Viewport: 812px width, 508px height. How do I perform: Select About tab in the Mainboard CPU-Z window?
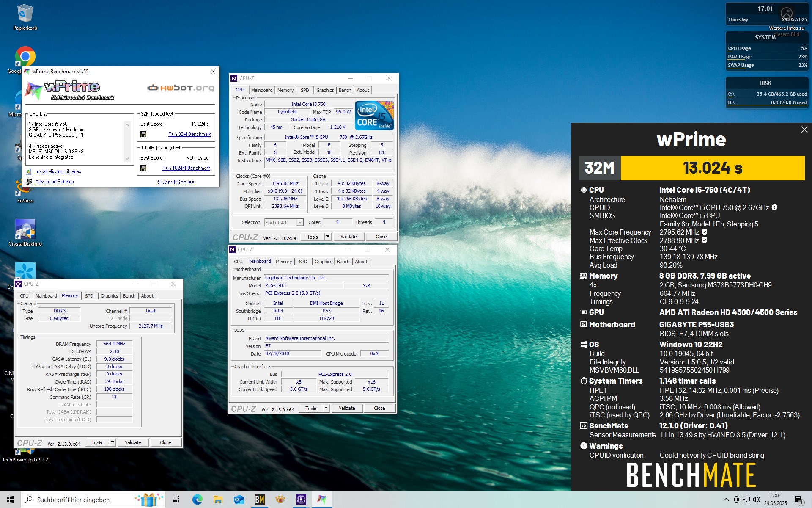(361, 262)
